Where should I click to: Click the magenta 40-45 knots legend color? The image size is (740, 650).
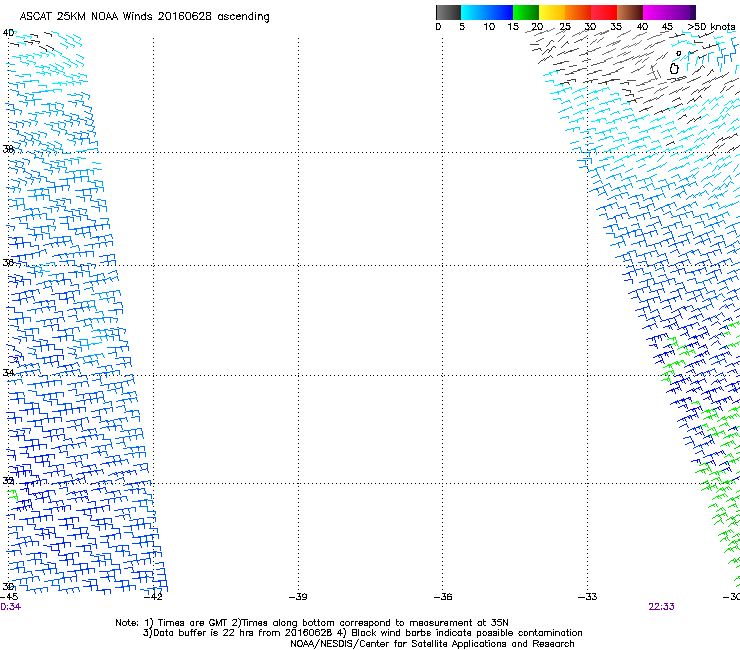656,12
